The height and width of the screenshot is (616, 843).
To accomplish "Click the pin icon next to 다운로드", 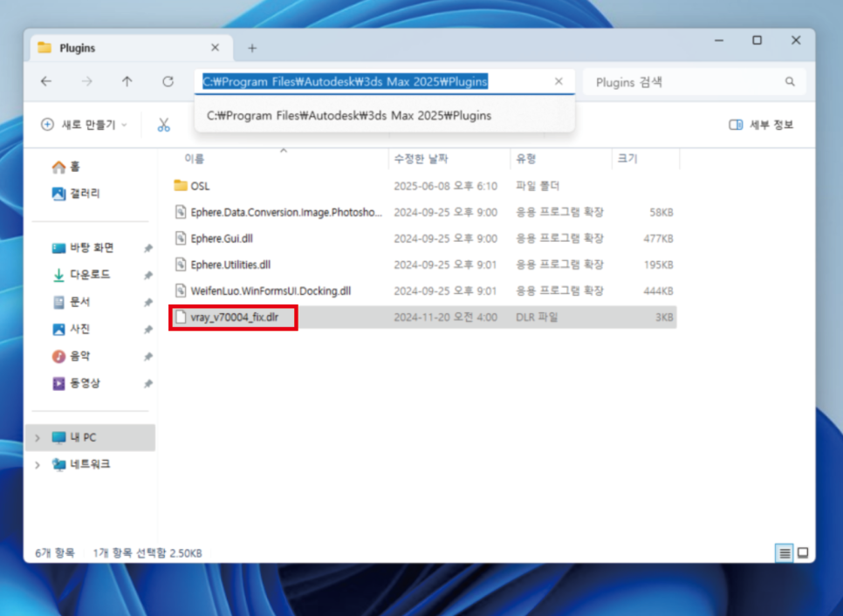I will (x=147, y=275).
